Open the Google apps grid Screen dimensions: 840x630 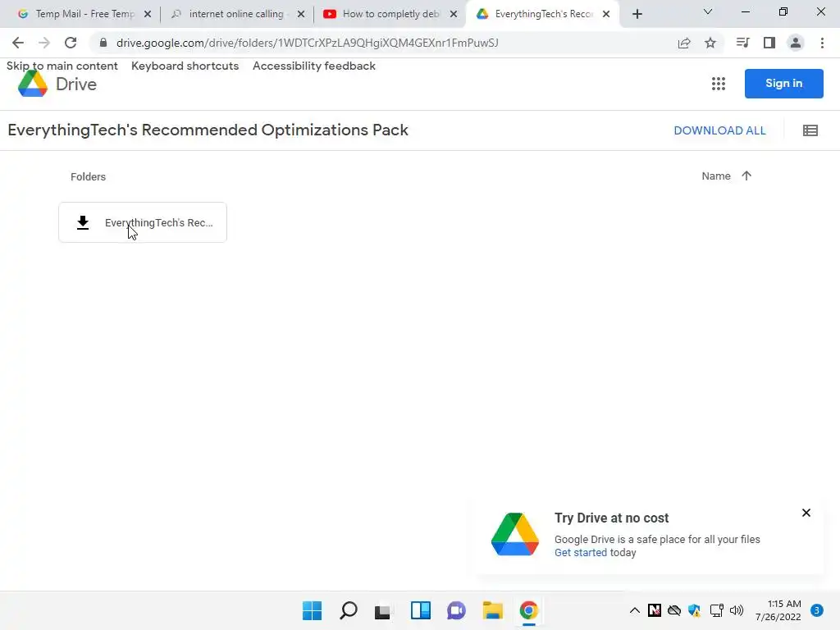pos(719,84)
